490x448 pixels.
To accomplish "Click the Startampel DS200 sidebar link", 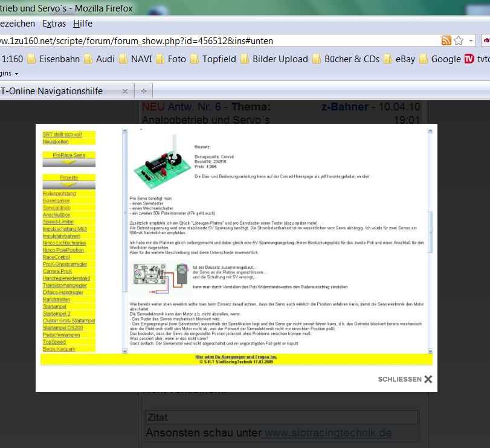I will pos(62,327).
